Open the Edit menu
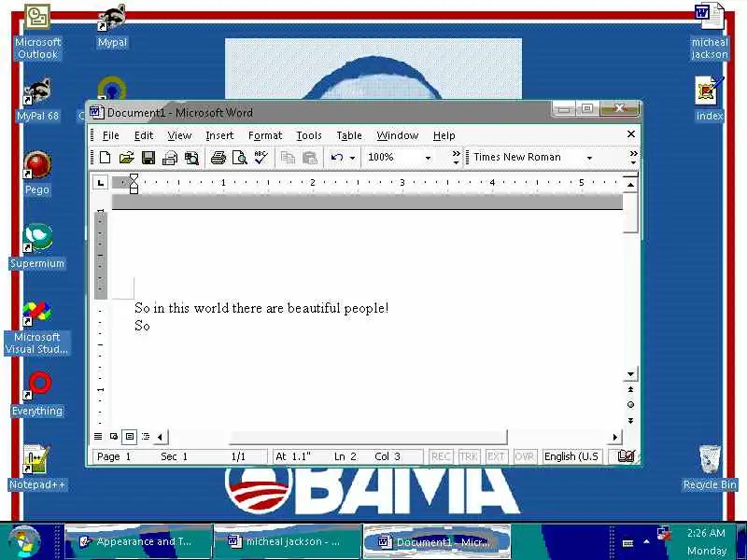 [x=144, y=135]
